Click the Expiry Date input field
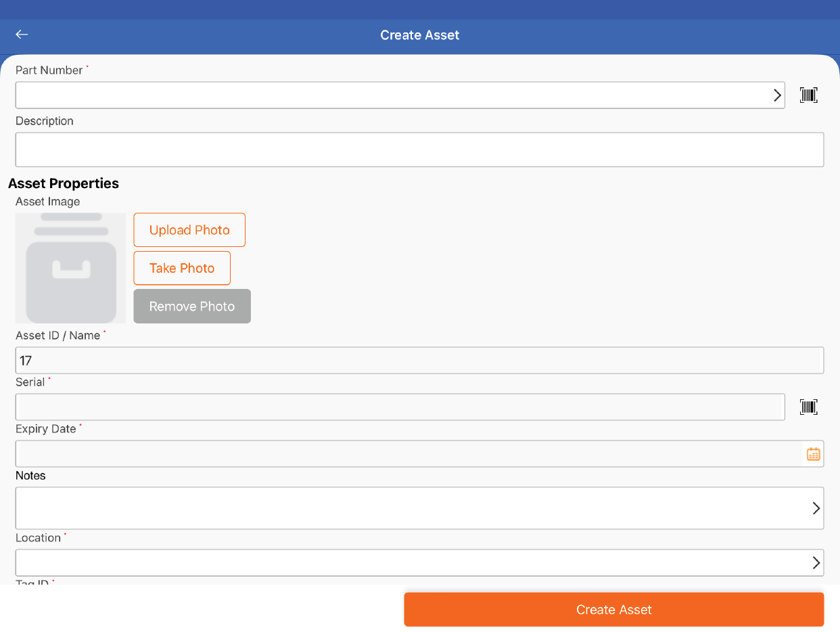 tap(406, 454)
